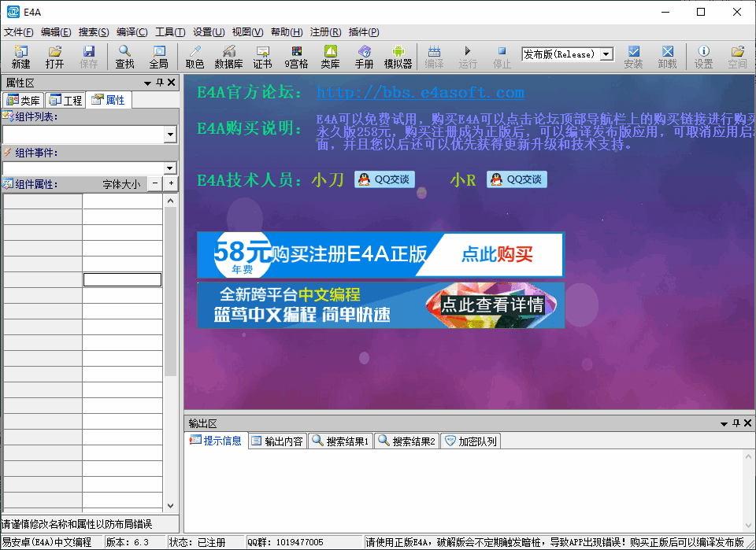
Task: Switch to the 输出内容 tab
Action: [x=278, y=441]
